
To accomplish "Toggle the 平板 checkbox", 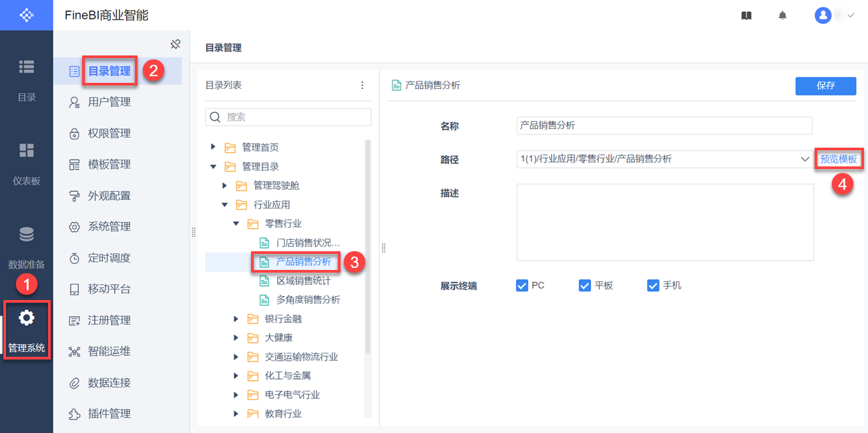I will [x=585, y=285].
